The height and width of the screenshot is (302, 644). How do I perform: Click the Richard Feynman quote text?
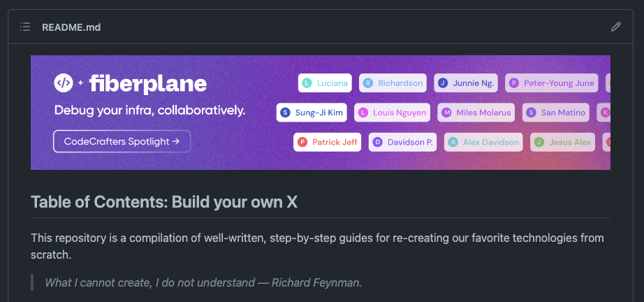[x=203, y=282]
